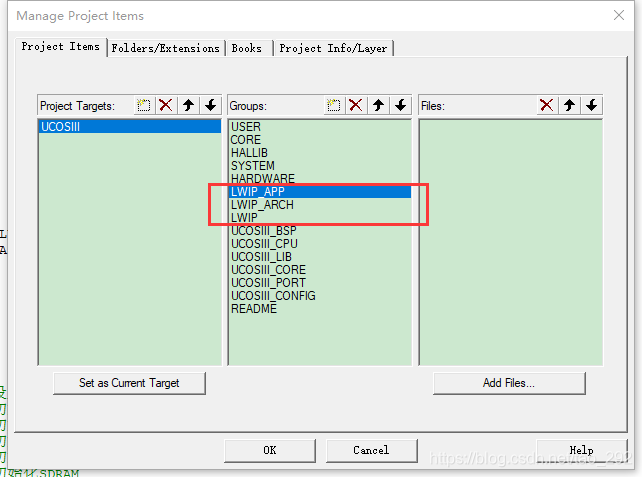Delete the selected project target
The width and height of the screenshot is (642, 477).
pos(166,106)
